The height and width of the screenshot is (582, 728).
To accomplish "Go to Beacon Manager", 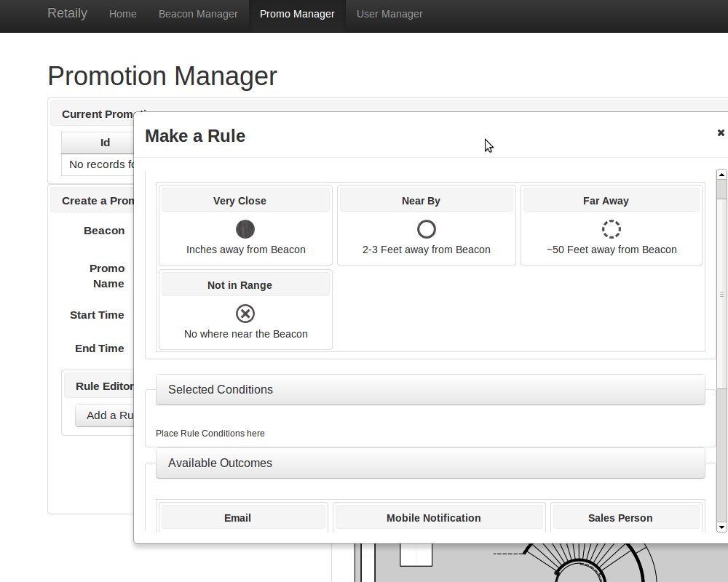I will pyautogui.click(x=198, y=14).
